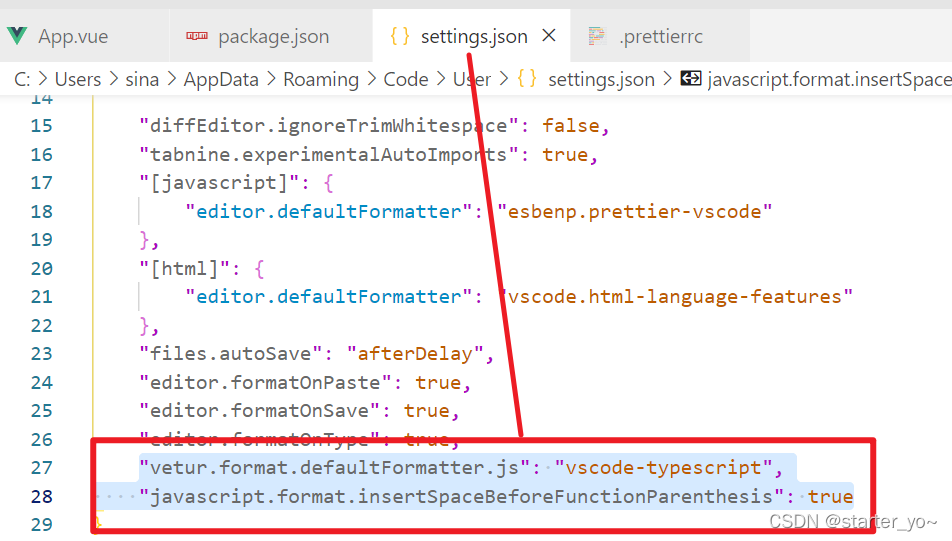
Task: Click the "tabnine.experimentalAutoImports" key
Action: [328, 154]
